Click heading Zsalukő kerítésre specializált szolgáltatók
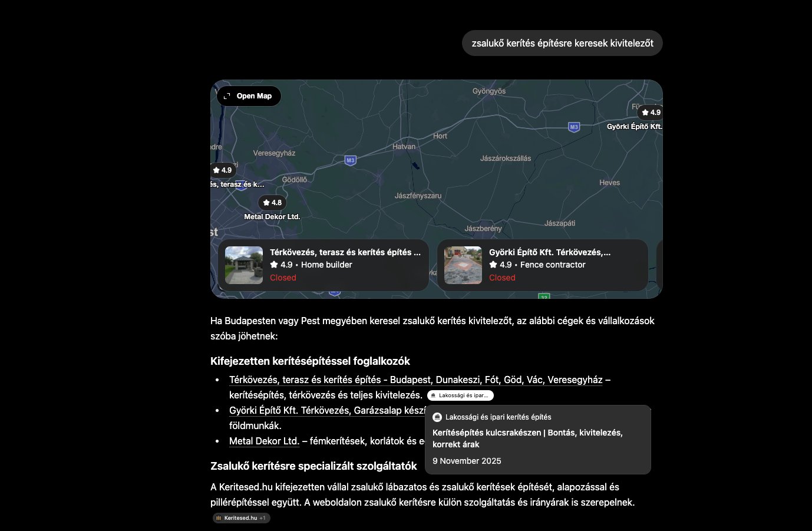812x531 pixels. (313, 466)
